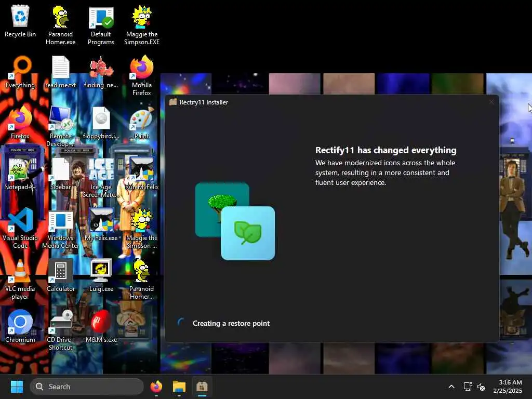Click the taskbar Search box

click(87, 387)
